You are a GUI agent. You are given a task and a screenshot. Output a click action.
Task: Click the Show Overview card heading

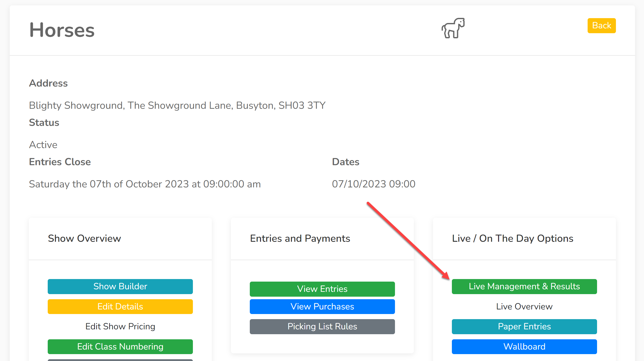84,238
